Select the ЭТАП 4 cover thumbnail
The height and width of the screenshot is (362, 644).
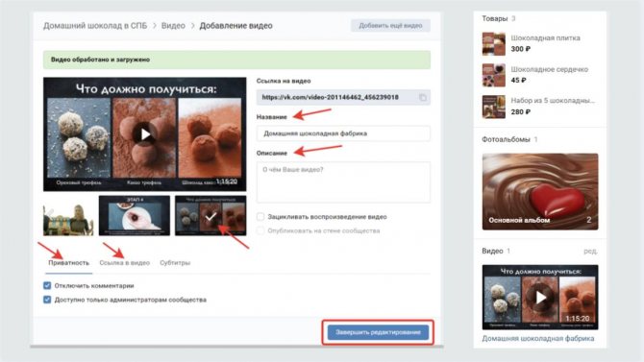[x=135, y=216]
